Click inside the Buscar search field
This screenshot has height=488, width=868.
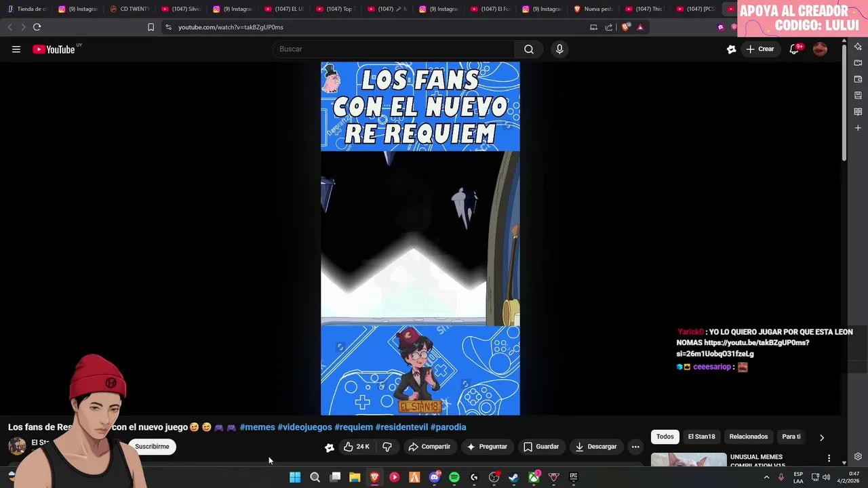tap(393, 49)
